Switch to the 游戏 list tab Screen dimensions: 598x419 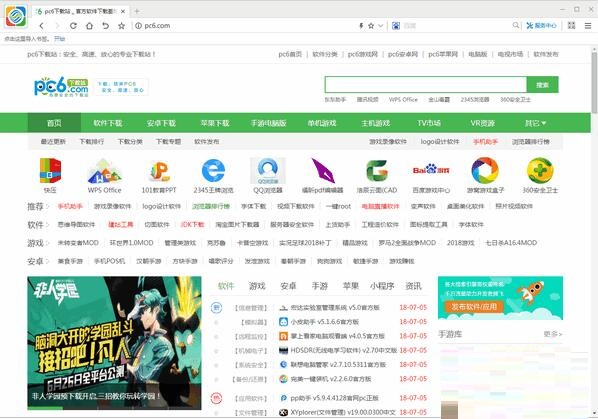[257, 286]
